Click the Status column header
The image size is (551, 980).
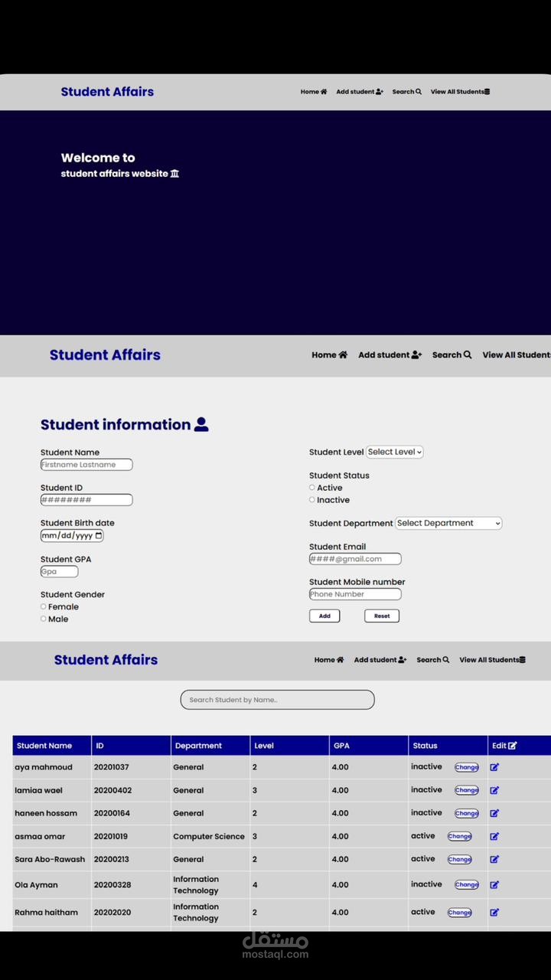(x=448, y=746)
